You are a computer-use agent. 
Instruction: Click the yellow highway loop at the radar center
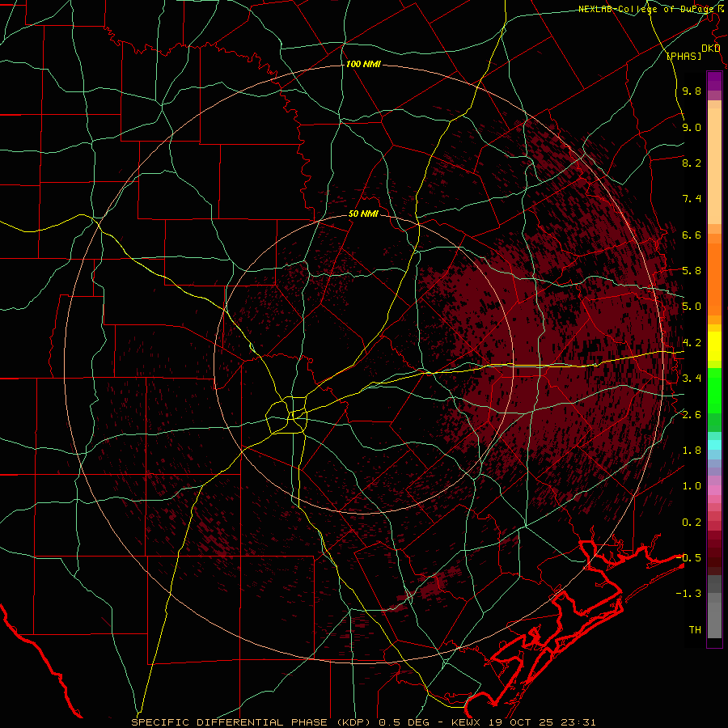(x=288, y=415)
